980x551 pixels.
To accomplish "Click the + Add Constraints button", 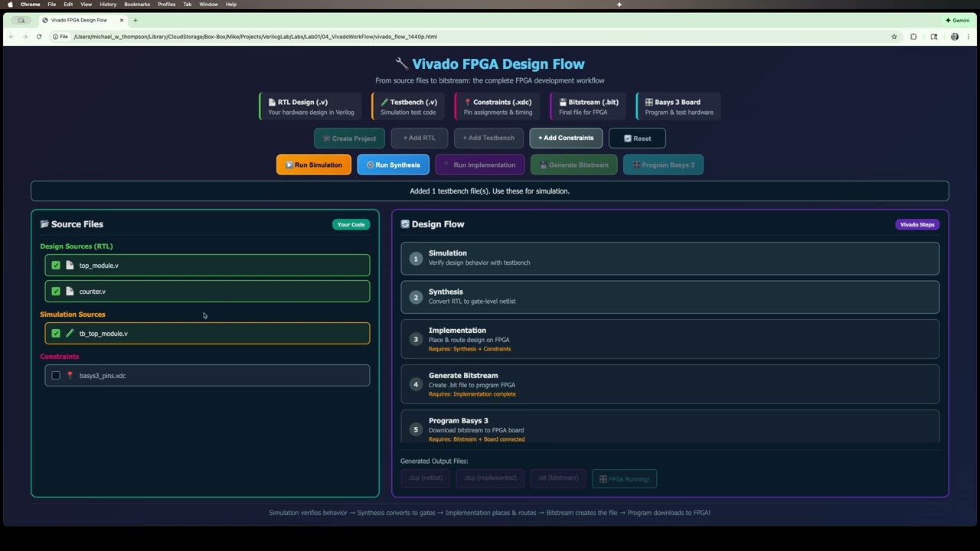I will point(566,139).
